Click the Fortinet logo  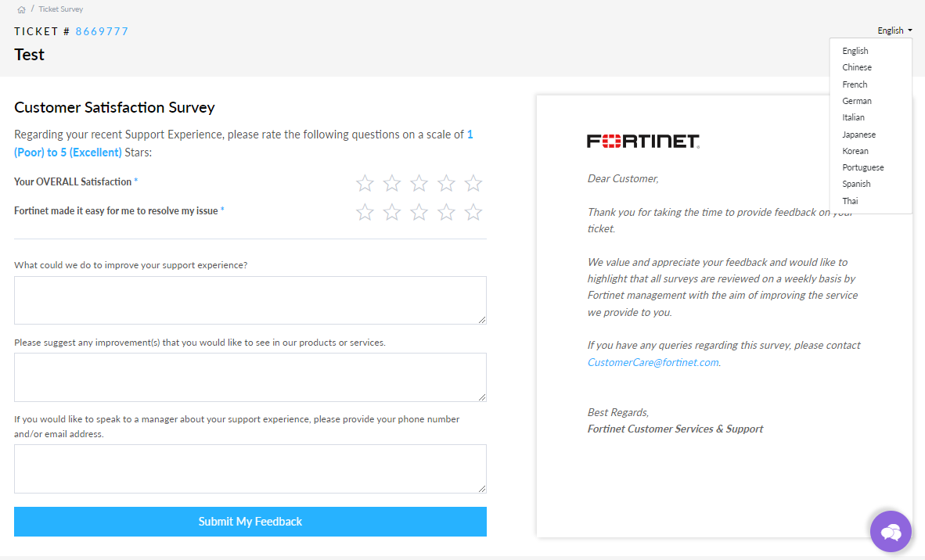pyautogui.click(x=642, y=141)
